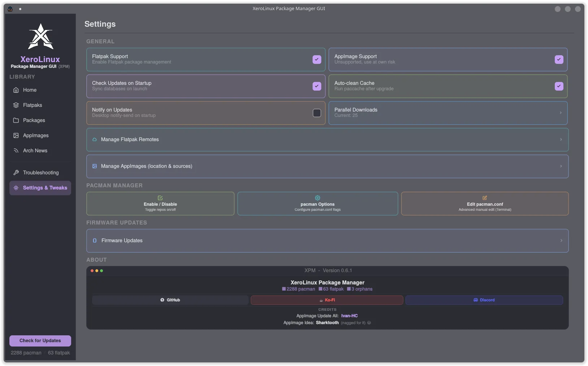Screen dimensions: 588x366
Task: Click the app icon in the title bar
Action: [10, 9]
